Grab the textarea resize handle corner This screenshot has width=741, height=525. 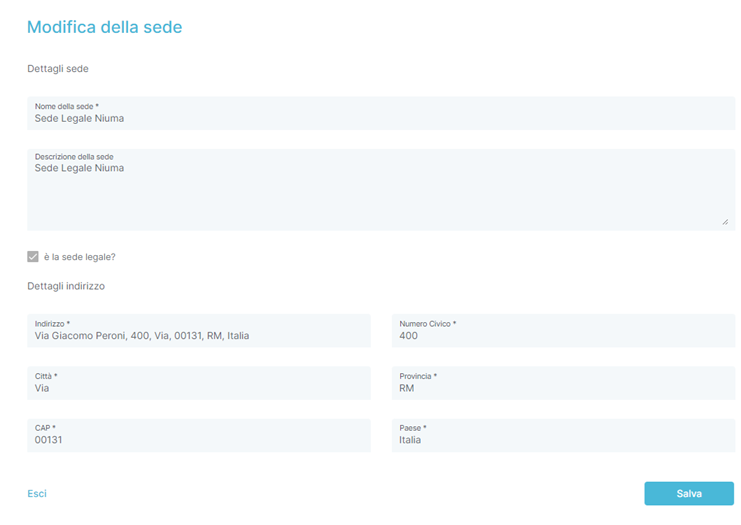coord(725,222)
